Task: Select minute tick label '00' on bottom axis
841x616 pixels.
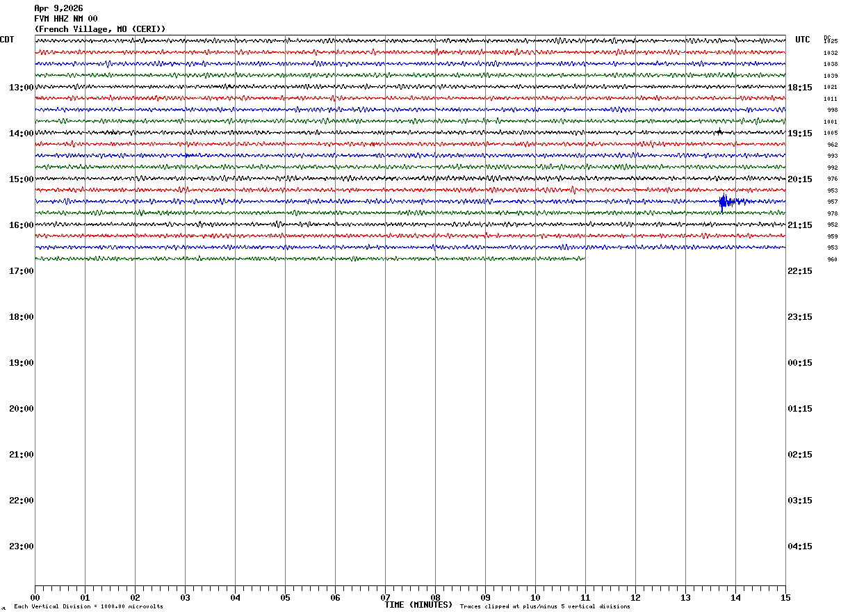Action: [35, 598]
